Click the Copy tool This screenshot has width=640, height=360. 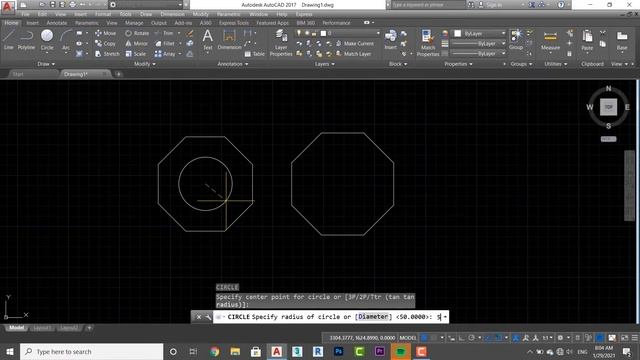tap(105, 43)
